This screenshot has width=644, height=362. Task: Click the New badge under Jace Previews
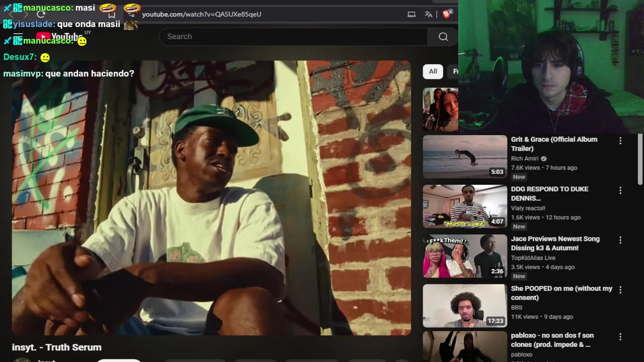(519, 277)
